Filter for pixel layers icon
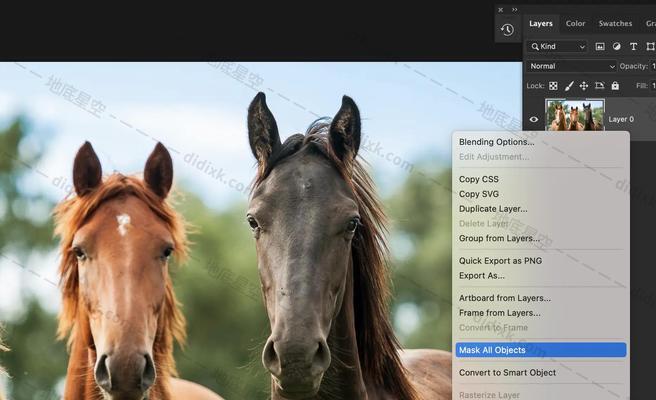This screenshot has width=656, height=400. (600, 46)
